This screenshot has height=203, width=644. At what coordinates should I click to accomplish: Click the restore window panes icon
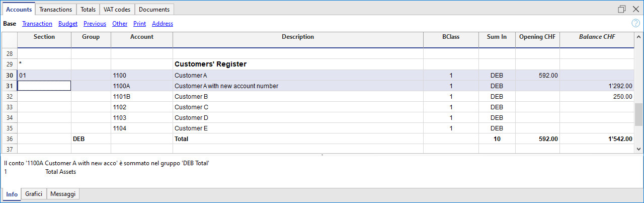[x=622, y=9]
